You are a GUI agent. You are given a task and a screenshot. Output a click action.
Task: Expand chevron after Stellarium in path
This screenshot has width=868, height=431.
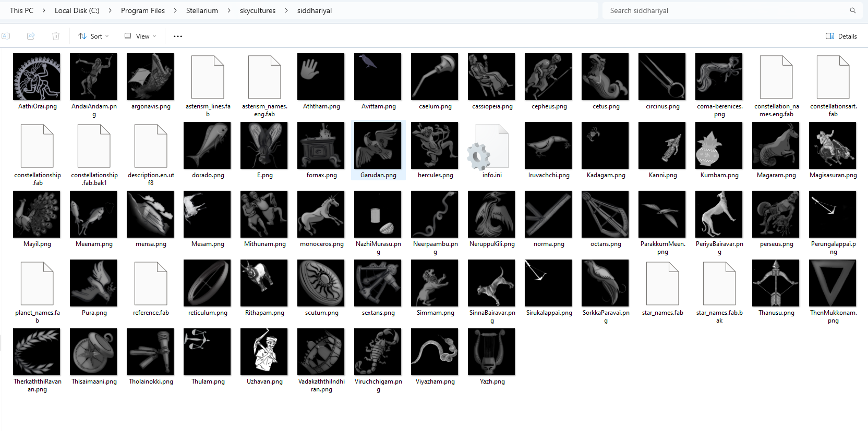point(229,10)
